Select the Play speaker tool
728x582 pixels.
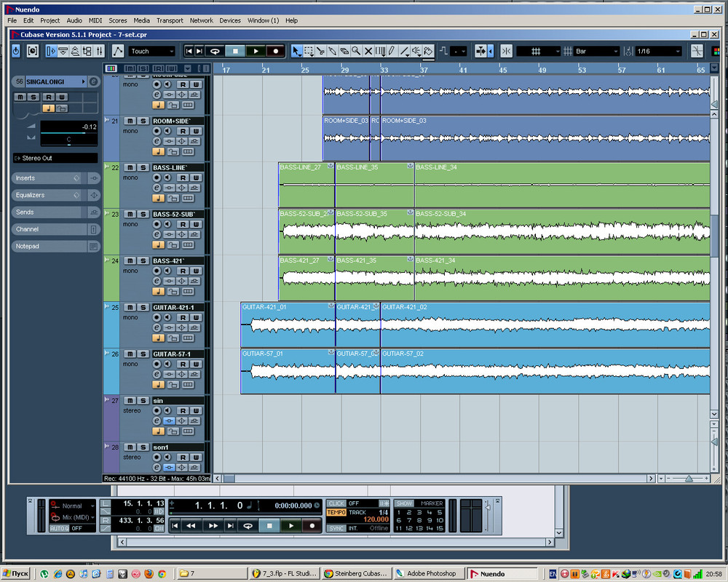click(x=416, y=51)
